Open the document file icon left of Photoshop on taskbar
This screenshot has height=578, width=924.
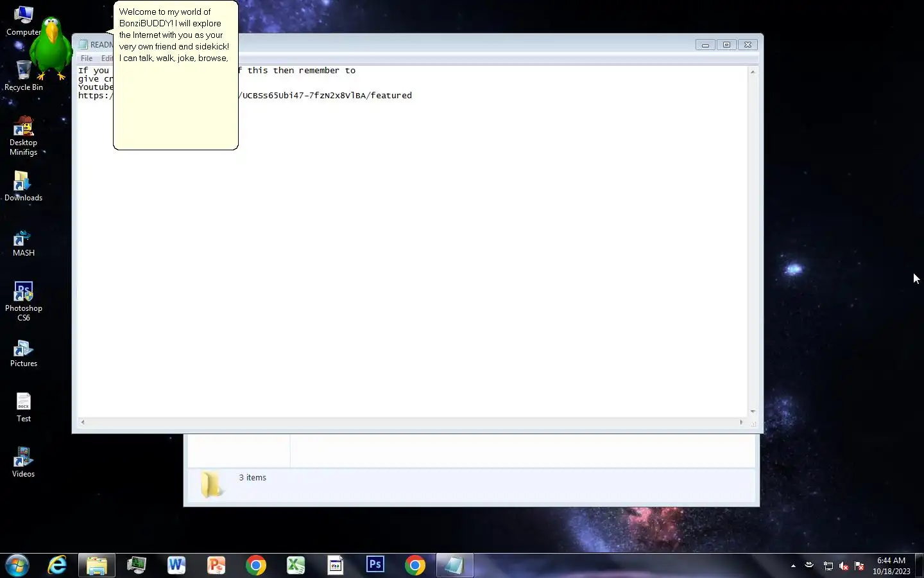[336, 566]
